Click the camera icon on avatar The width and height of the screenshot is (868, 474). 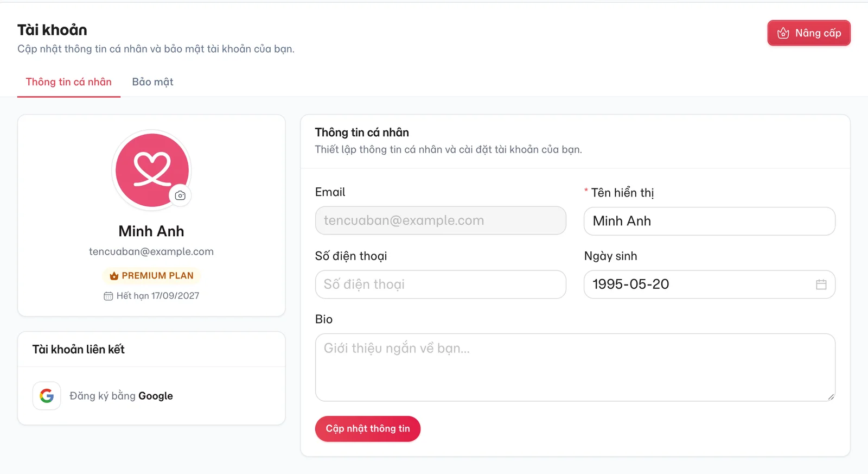(x=180, y=195)
